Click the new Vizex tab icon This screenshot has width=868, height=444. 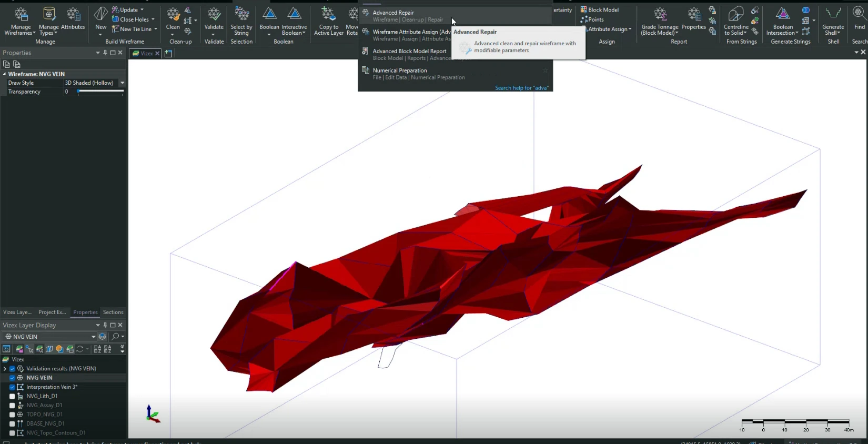pos(168,53)
